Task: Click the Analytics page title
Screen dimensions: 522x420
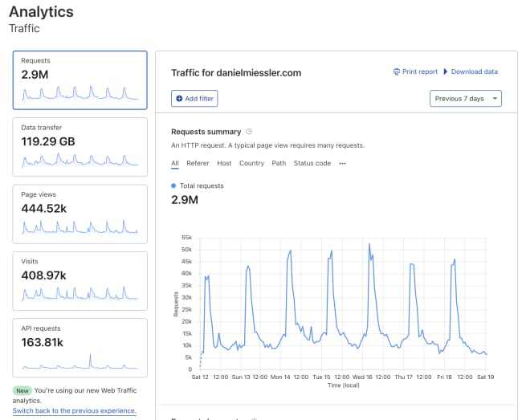Action: click(41, 12)
